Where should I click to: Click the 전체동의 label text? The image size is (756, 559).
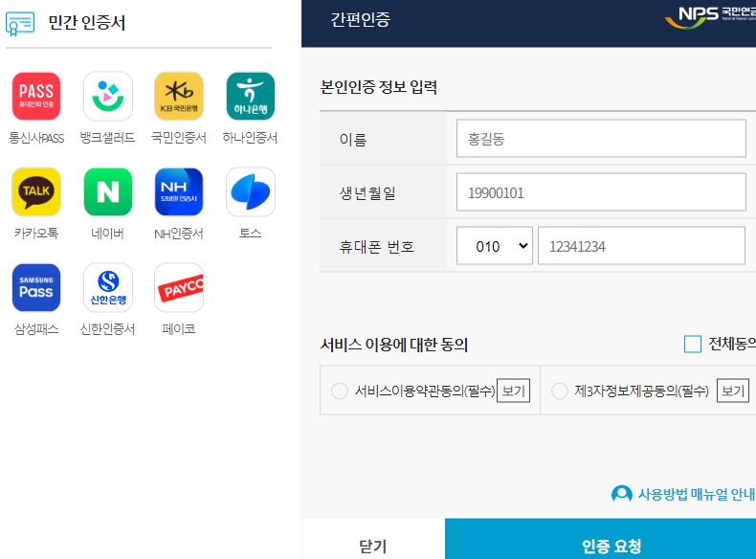point(731,344)
